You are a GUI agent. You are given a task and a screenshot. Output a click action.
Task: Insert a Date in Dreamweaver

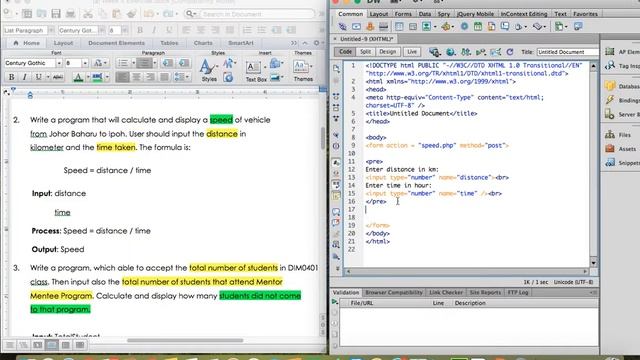pyautogui.click(x=478, y=27)
